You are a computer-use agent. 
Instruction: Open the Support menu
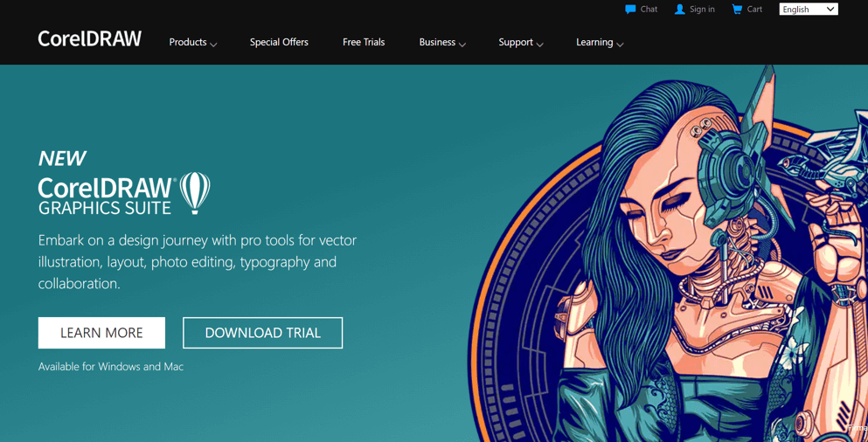pyautogui.click(x=516, y=43)
